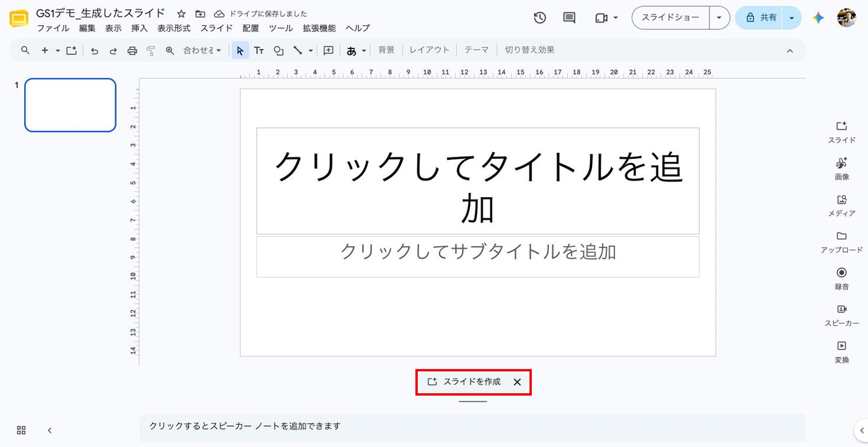Click the スライドを作成 button
The height and width of the screenshot is (447, 868).
pyautogui.click(x=464, y=382)
